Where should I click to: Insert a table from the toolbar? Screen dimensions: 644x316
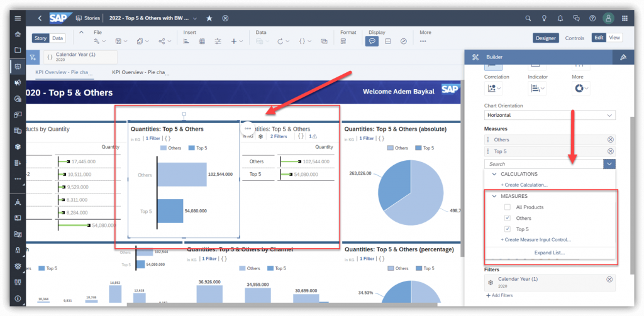coord(202,41)
